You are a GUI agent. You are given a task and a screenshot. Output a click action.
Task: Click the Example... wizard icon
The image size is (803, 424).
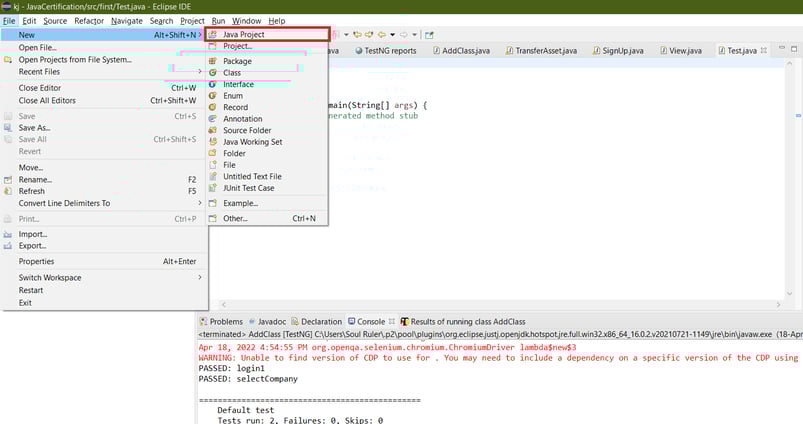(213, 203)
